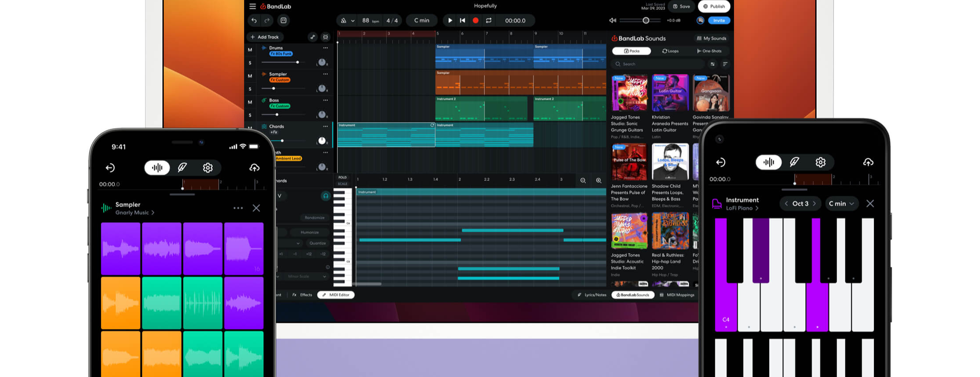Click the Add Track button
The height and width of the screenshot is (377, 980).
click(264, 37)
